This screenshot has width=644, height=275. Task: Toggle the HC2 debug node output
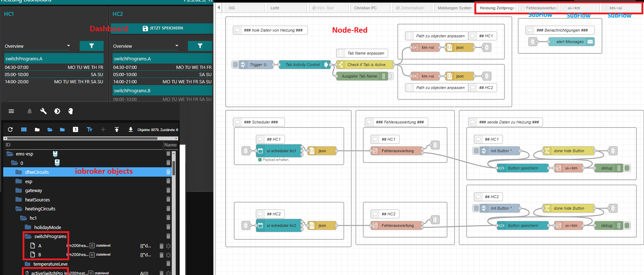point(627,225)
